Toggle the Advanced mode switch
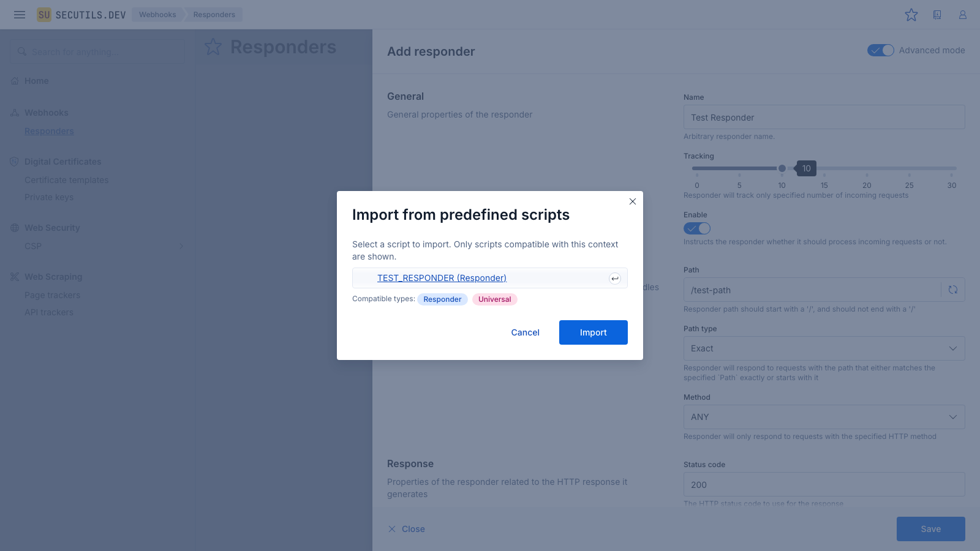The image size is (980, 551). pyautogui.click(x=881, y=50)
